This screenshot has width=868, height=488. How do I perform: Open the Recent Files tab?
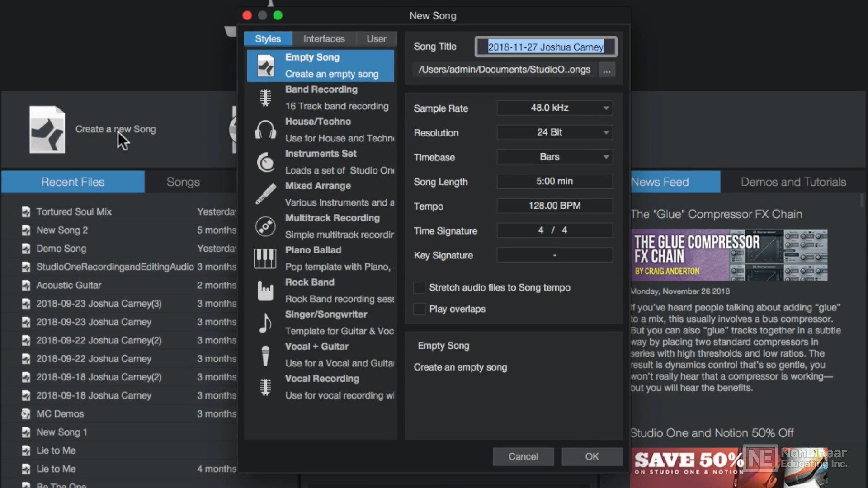[73, 182]
